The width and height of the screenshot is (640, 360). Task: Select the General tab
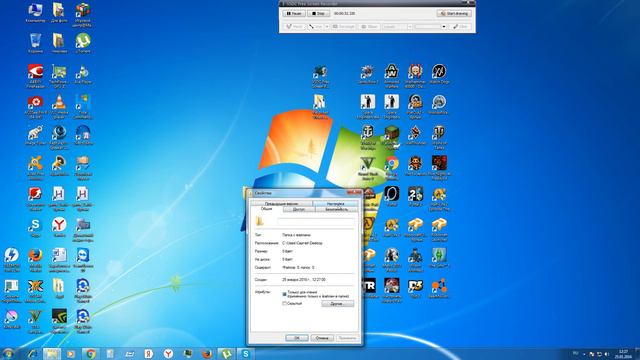tap(267, 209)
